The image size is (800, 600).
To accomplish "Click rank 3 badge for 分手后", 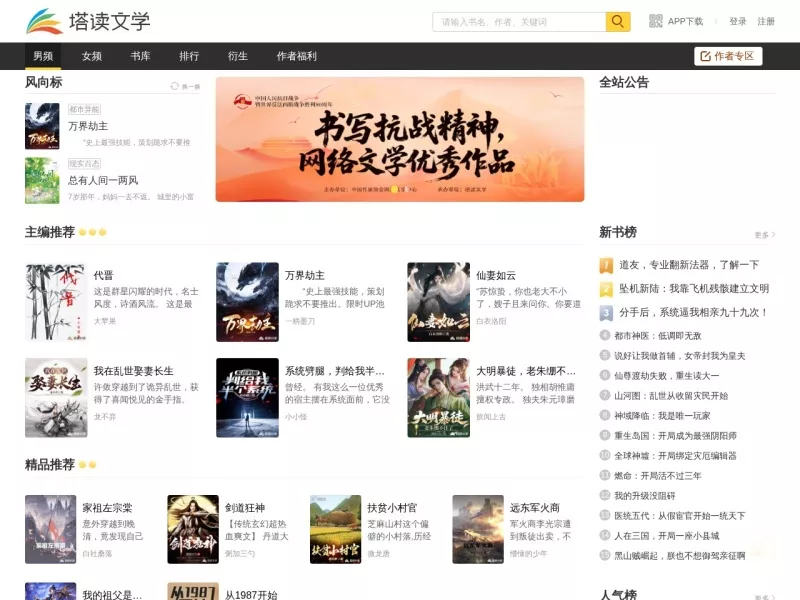I will [x=606, y=313].
